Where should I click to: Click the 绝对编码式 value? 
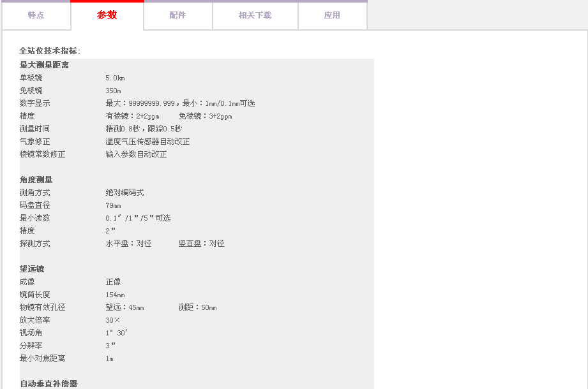pyautogui.click(x=124, y=193)
